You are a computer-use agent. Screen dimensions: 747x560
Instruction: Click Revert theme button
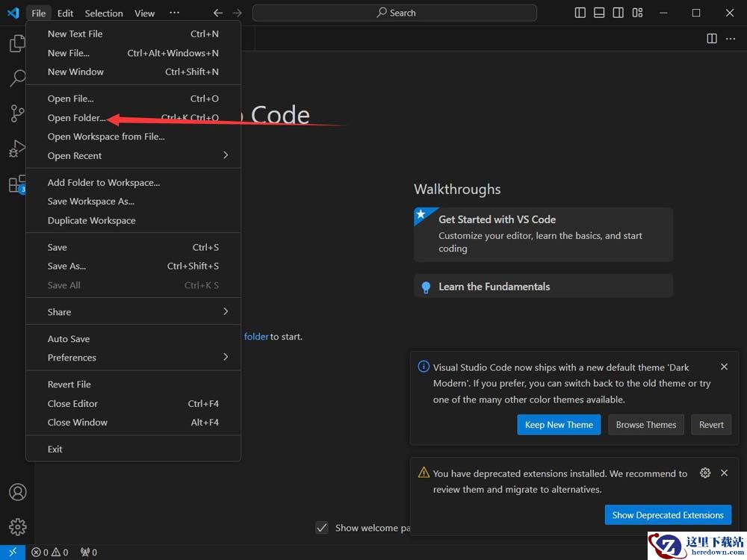click(711, 425)
